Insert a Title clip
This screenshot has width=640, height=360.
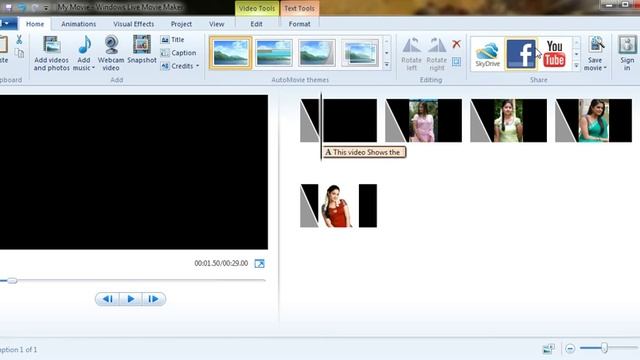[173, 40]
